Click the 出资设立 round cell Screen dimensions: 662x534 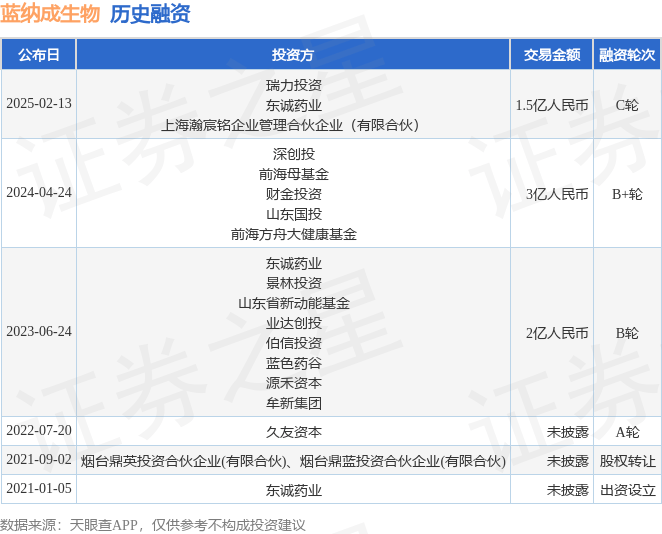(x=627, y=491)
